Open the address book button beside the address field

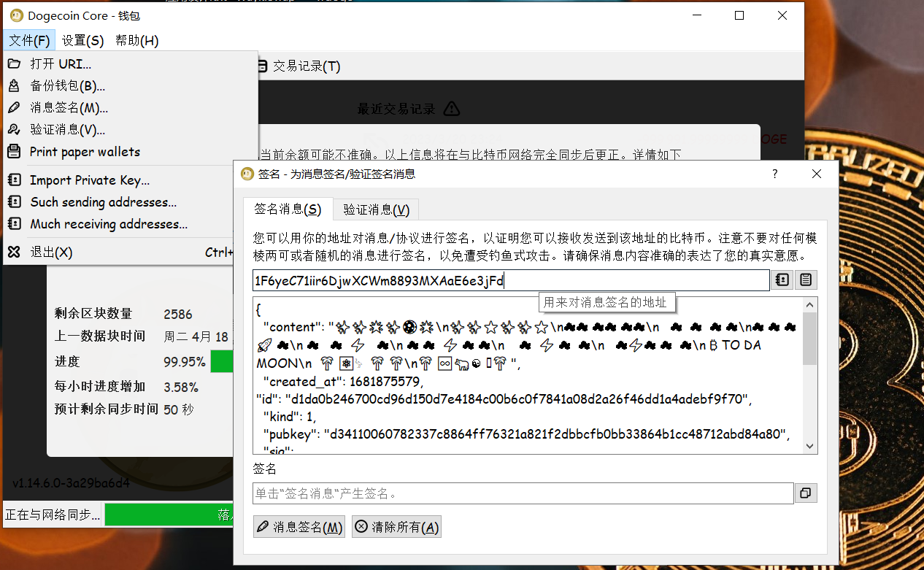[x=782, y=280]
